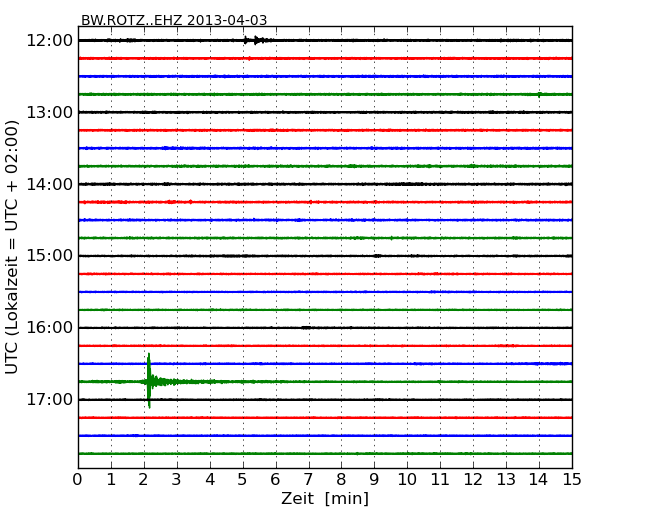Click the 15:00 time label
The width and height of the screenshot is (650, 520).
[x=49, y=256]
